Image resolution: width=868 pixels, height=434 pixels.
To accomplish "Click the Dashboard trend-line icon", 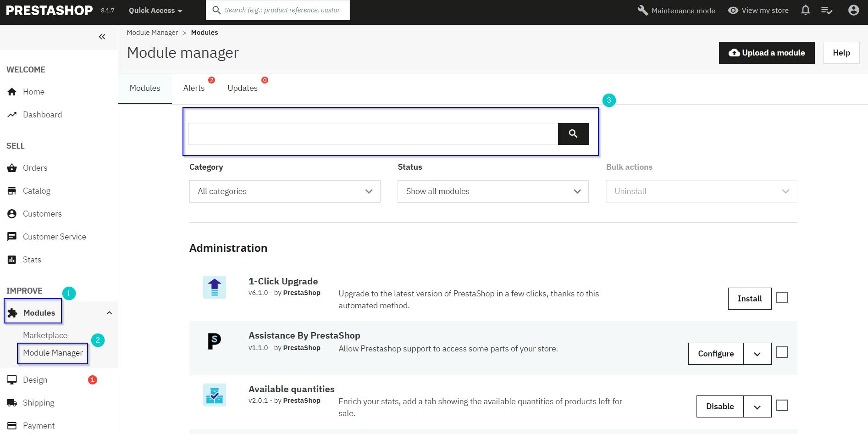I will click(x=12, y=115).
